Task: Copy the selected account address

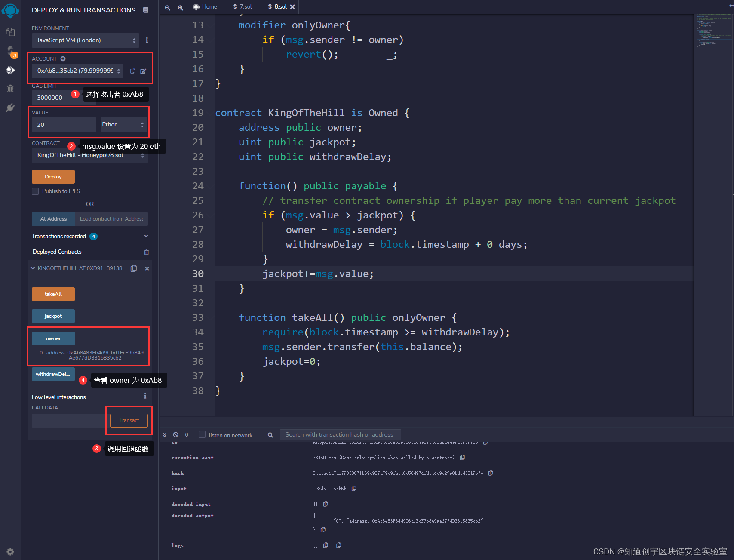Action: pos(133,71)
